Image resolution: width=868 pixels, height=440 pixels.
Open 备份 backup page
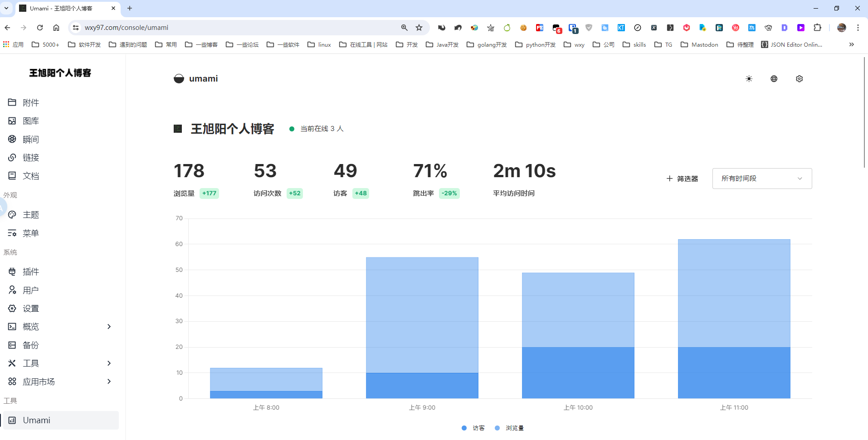point(31,345)
